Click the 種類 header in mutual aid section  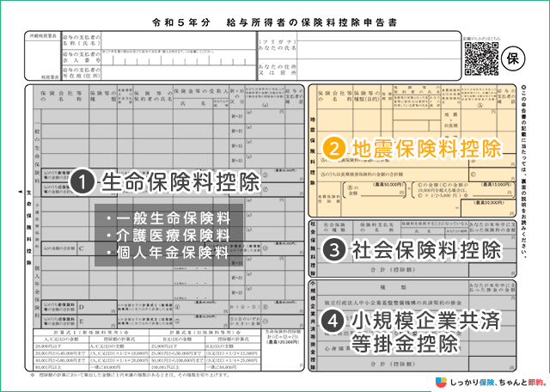[393, 287]
